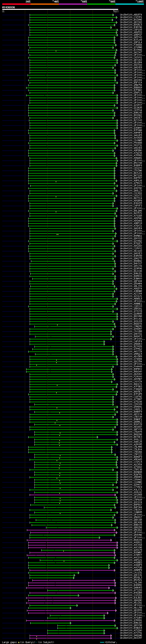Click the red ~20% identity legend segment
146x644 pixels.
(16, 4)
